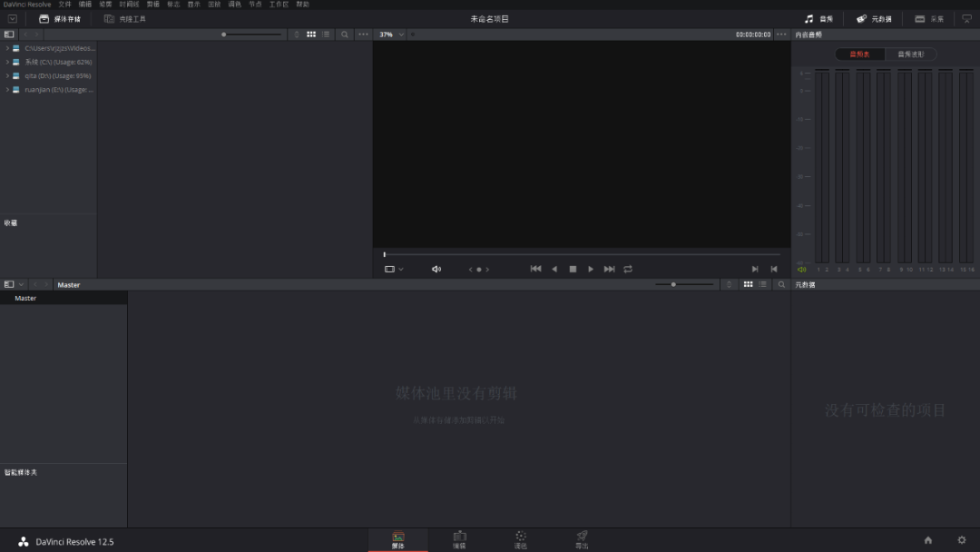Open media pool sort order control
980x552 pixels.
[729, 284]
